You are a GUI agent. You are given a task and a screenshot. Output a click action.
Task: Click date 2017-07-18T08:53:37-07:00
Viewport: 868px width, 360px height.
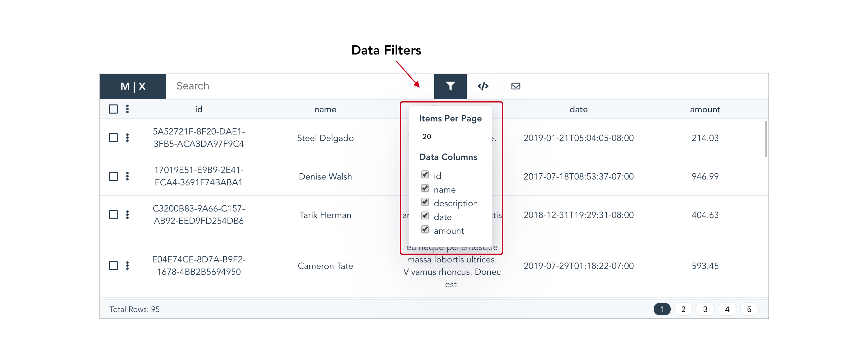pos(579,177)
